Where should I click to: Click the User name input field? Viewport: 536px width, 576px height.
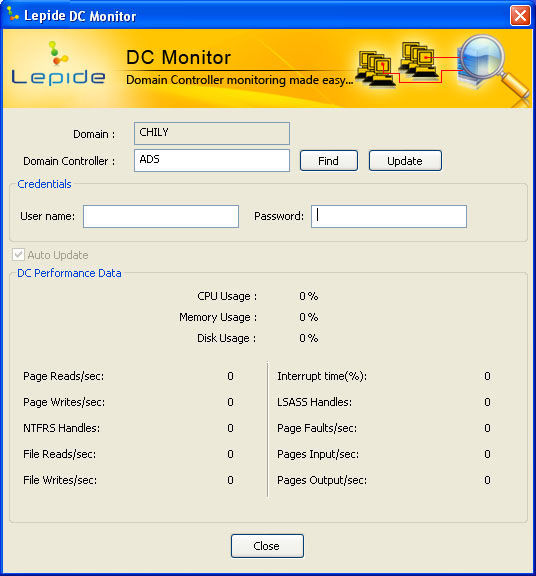pyautogui.click(x=161, y=216)
